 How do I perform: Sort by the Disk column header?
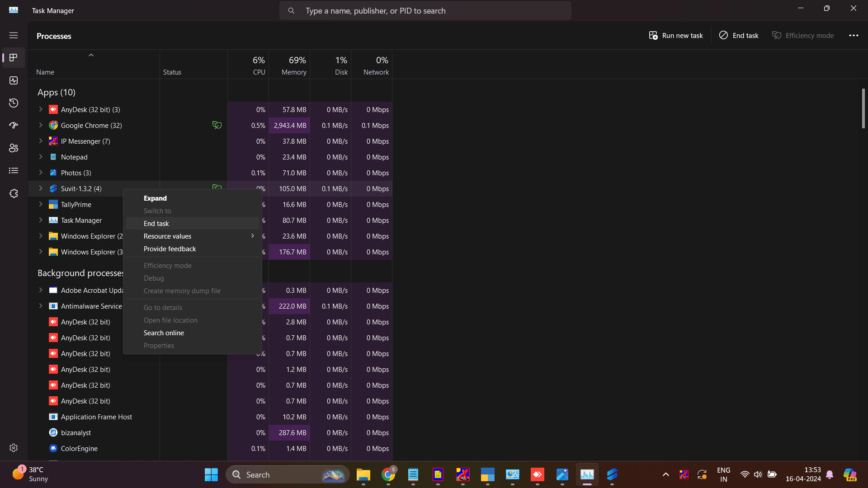330,64
